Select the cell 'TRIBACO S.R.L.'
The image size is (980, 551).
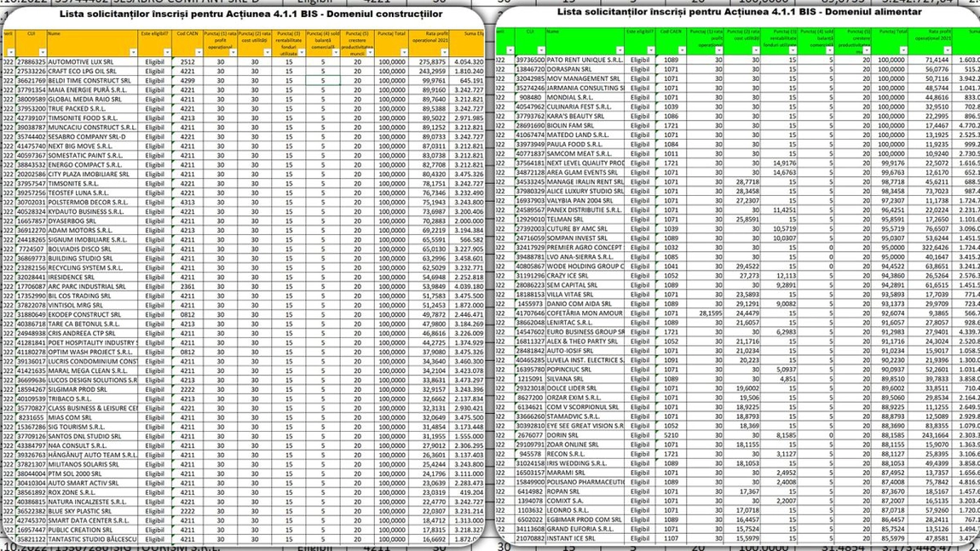pos(93,399)
